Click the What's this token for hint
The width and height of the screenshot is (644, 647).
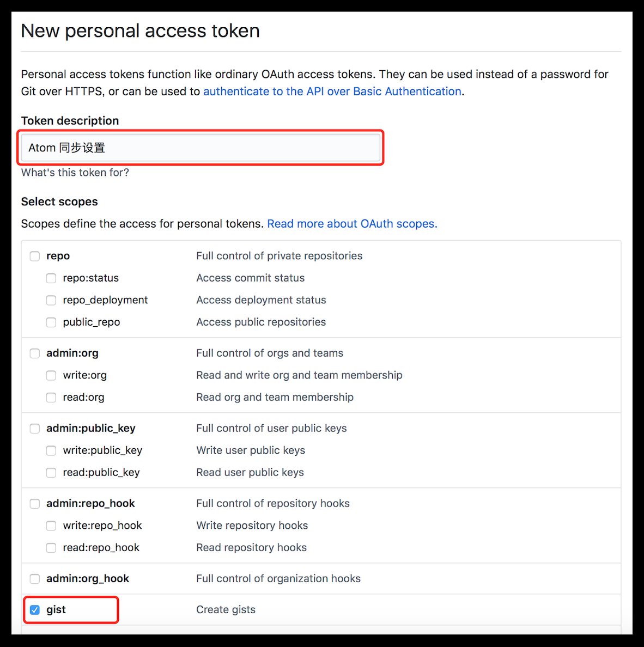[x=75, y=173]
